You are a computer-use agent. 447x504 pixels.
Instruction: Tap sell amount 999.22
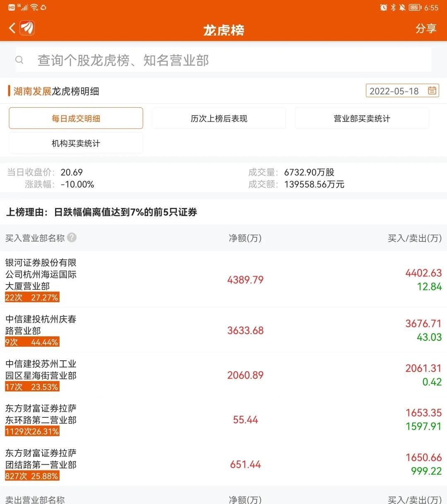(x=426, y=471)
